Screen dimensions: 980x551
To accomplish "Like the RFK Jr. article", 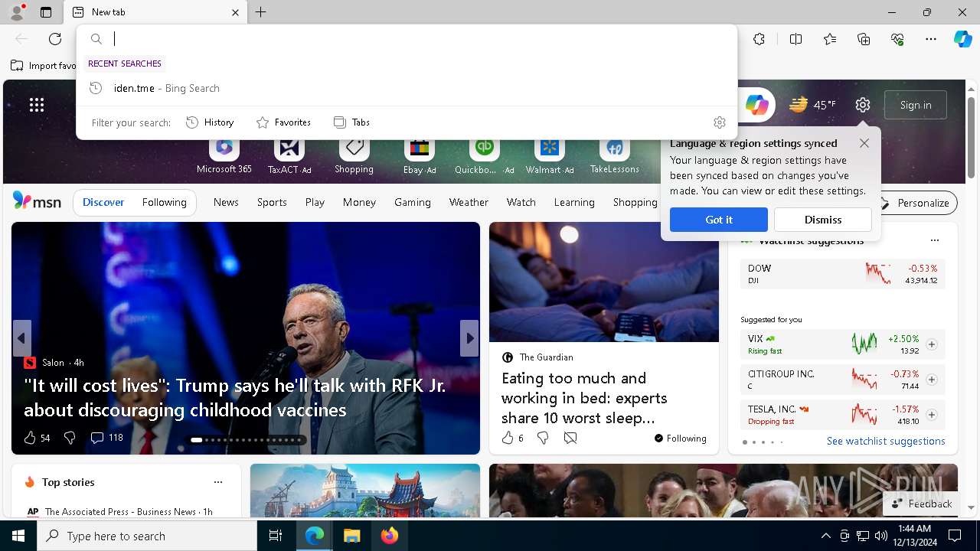I will (37, 438).
